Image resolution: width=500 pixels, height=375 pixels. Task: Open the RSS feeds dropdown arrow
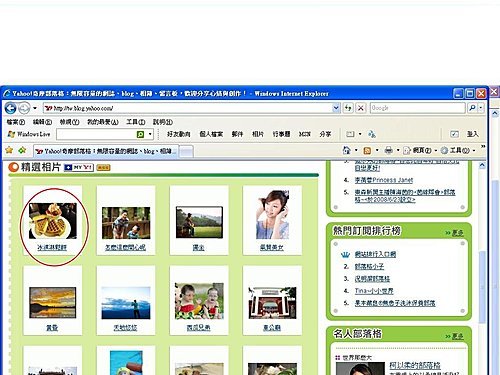point(377,151)
